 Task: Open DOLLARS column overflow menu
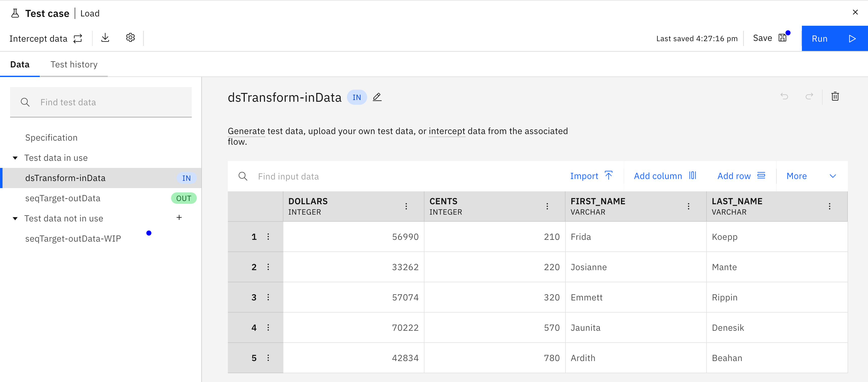[406, 206]
